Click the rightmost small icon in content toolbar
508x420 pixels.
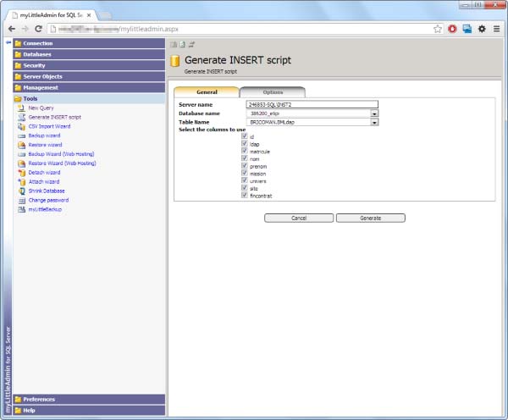tap(191, 44)
